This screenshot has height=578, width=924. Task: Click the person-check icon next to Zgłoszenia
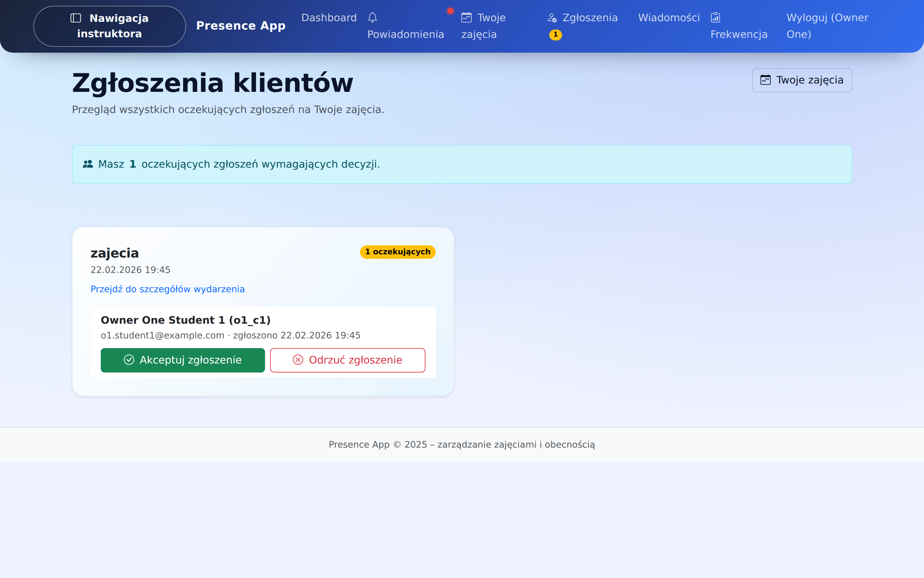pyautogui.click(x=552, y=18)
